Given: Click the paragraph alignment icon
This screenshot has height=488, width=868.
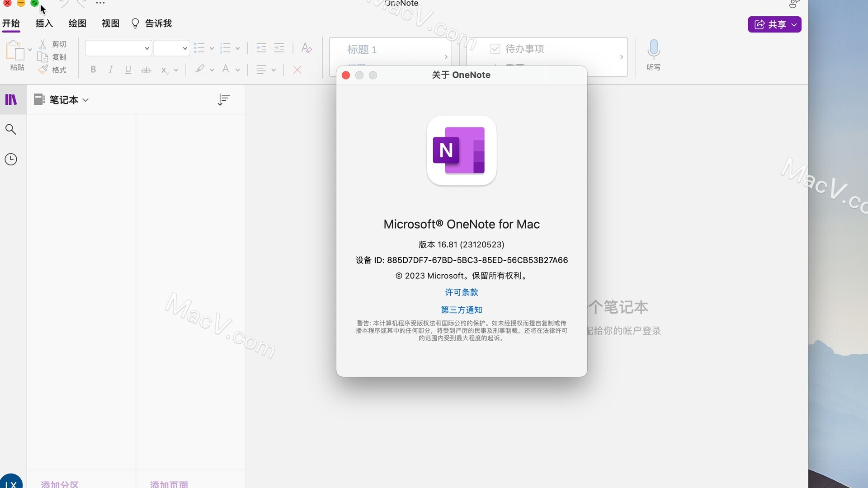Looking at the screenshot, I should pyautogui.click(x=261, y=70).
